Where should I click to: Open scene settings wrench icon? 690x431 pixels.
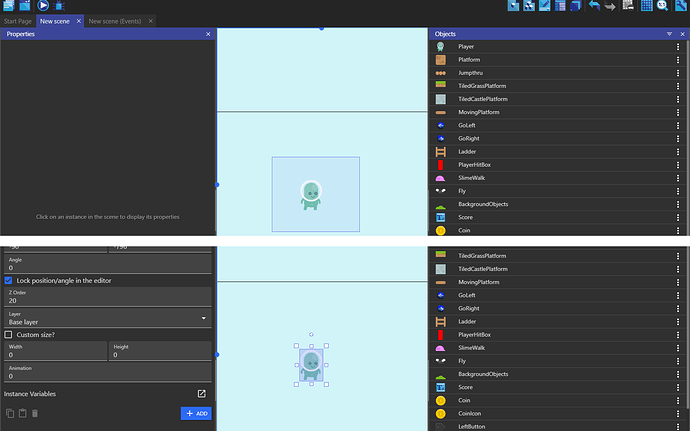(680, 5)
